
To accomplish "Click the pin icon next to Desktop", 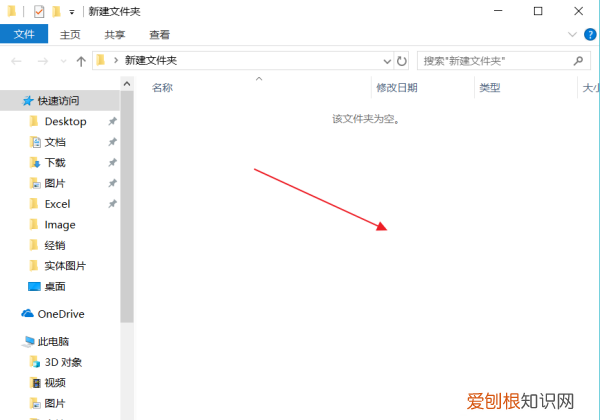I will [112, 122].
